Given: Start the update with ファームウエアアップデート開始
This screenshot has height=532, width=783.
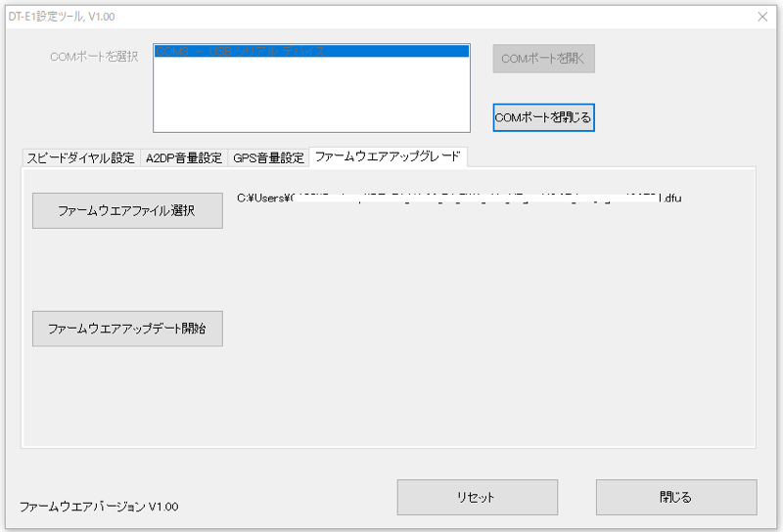Looking at the screenshot, I should (x=127, y=329).
